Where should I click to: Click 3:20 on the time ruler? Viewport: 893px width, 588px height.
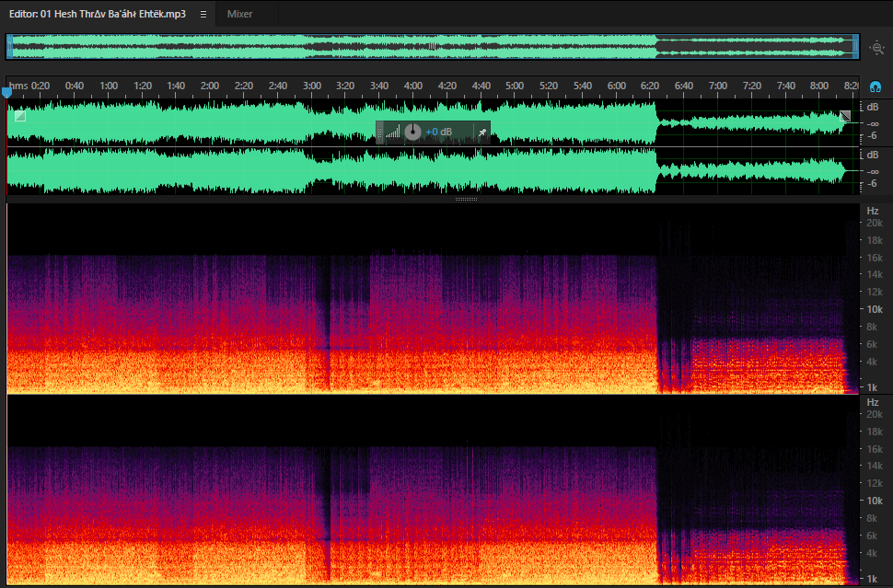point(345,86)
